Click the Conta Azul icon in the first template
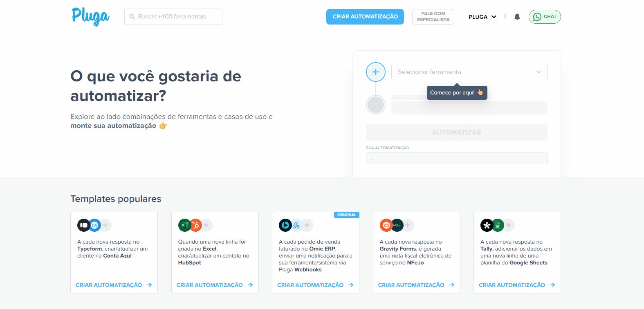Screen dimensions: 644x309 (94, 225)
